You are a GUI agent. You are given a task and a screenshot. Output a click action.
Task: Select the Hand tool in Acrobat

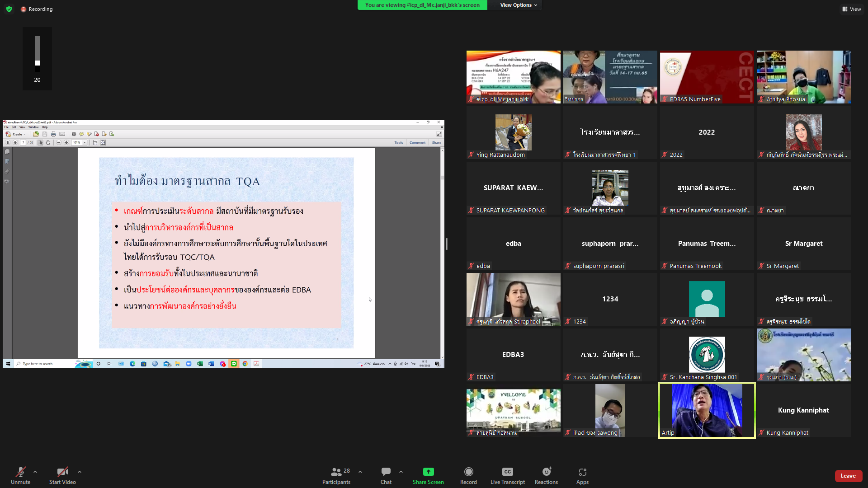(48, 142)
